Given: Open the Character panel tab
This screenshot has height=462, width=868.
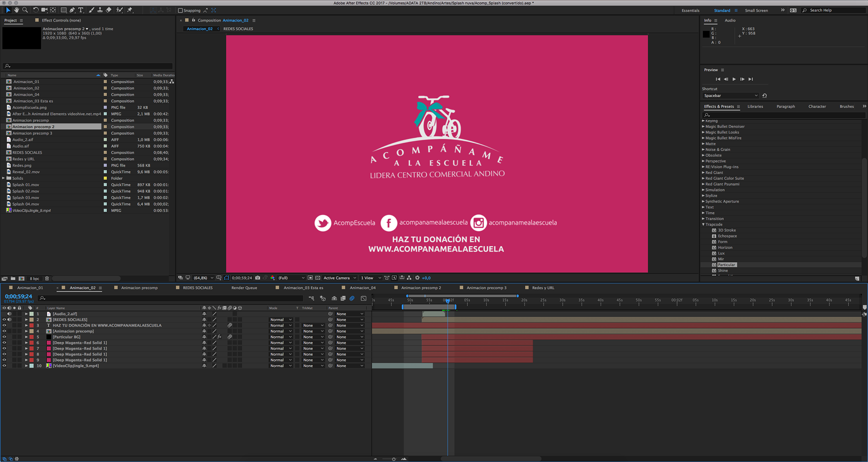Looking at the screenshot, I should coord(817,107).
